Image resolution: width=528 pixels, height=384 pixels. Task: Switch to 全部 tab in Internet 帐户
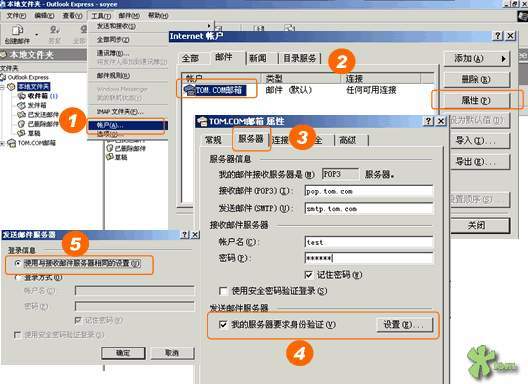pos(190,58)
